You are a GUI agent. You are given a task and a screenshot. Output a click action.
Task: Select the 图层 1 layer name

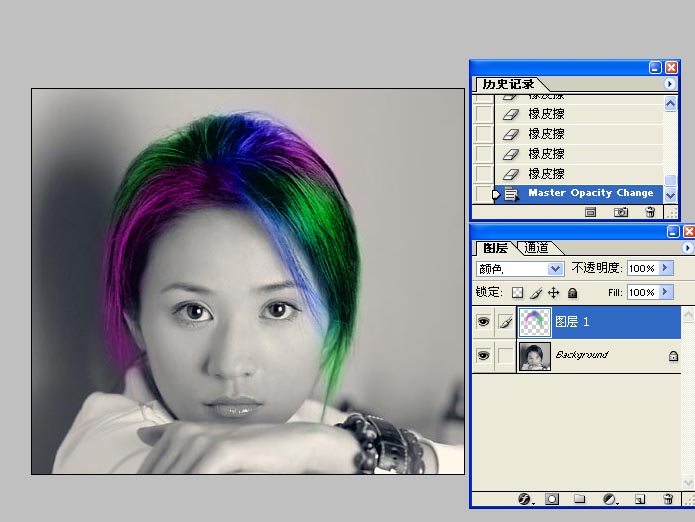(x=572, y=322)
